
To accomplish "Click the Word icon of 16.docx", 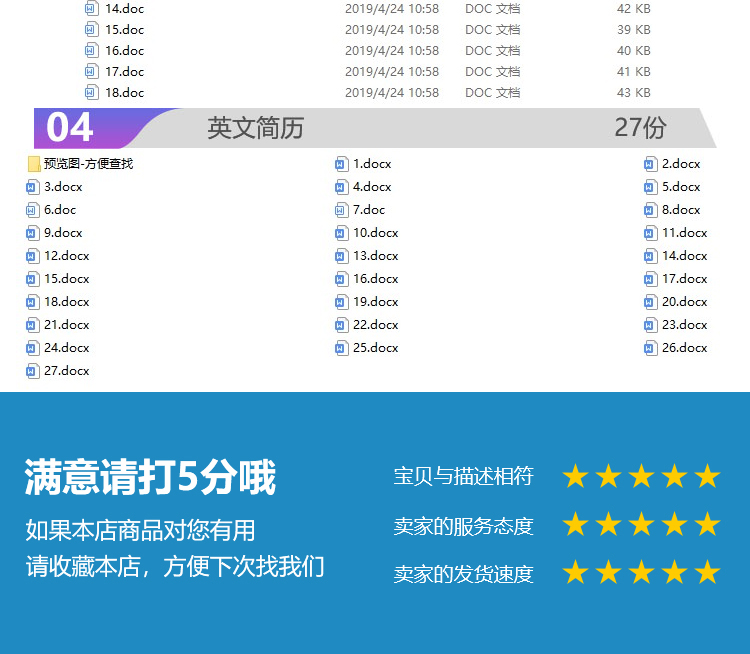I will (x=341, y=279).
